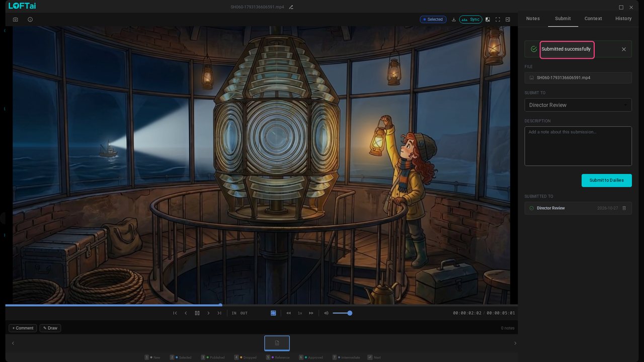This screenshot has width=644, height=362.
Task: Mark clip status as Approved
Action: (x=311, y=357)
